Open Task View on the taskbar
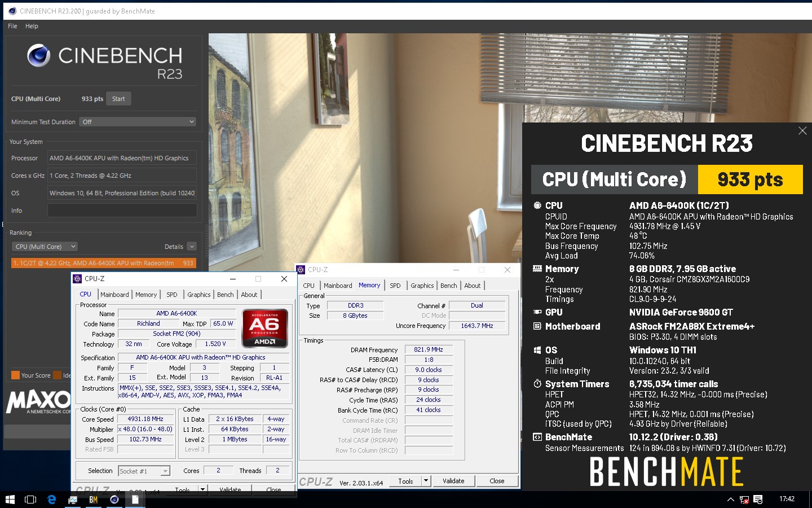The height and width of the screenshot is (508, 812). pos(30,500)
